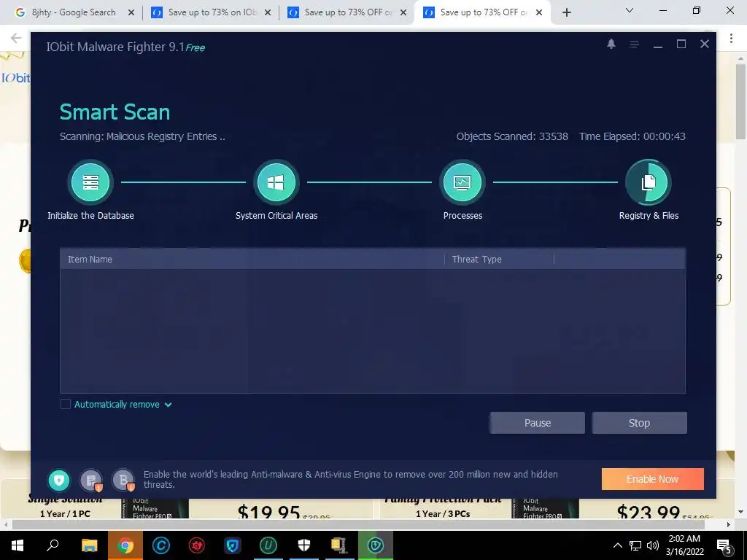Click the Registry & Files step icon
Viewport: 747px width, 560px height.
[648, 182]
